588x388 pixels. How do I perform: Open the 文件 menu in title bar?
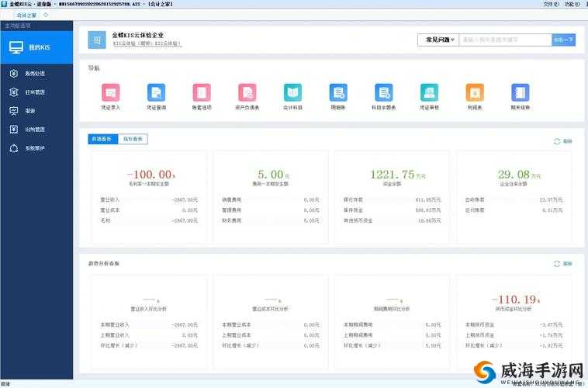tap(551, 4)
